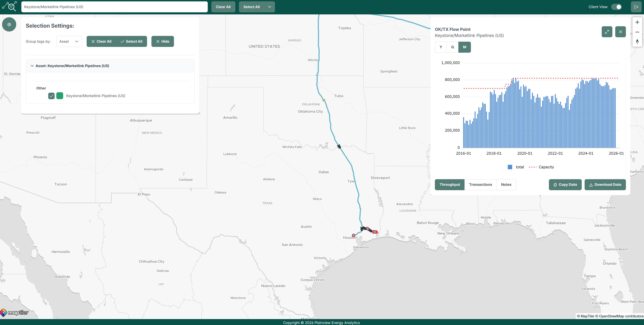644x325 pixels.
Task: Click the settings gear icon
Action: click(x=9, y=25)
